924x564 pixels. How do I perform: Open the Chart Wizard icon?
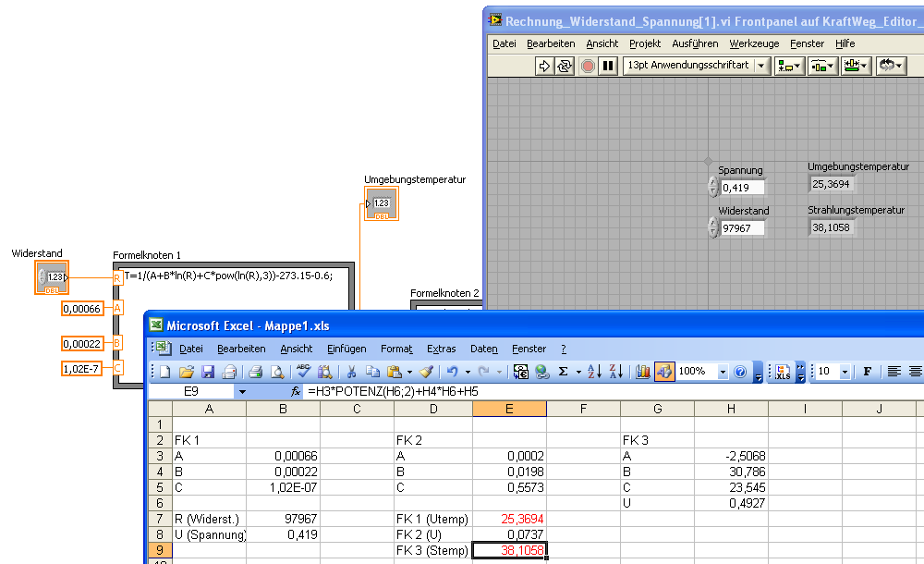click(643, 371)
